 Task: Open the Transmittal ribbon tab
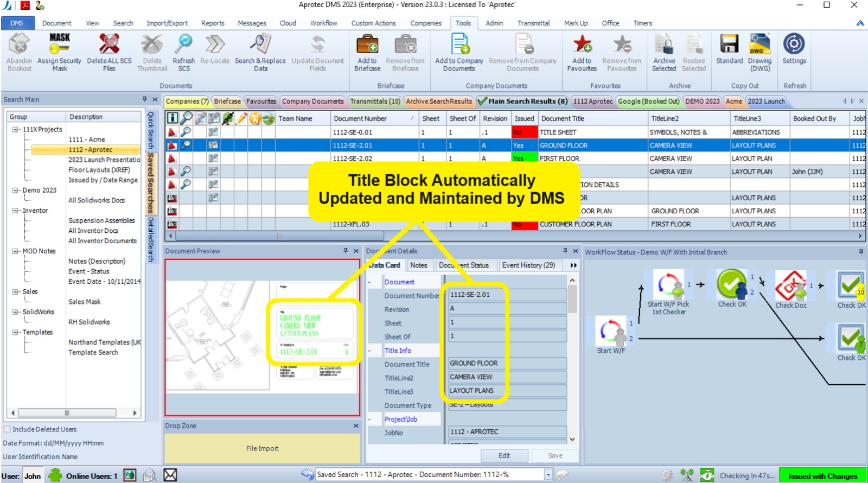click(533, 23)
